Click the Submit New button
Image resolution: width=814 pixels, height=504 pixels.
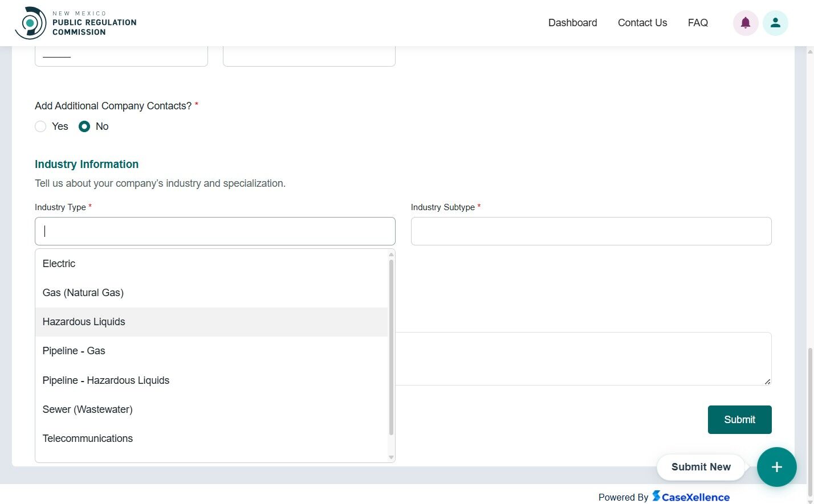click(x=701, y=467)
